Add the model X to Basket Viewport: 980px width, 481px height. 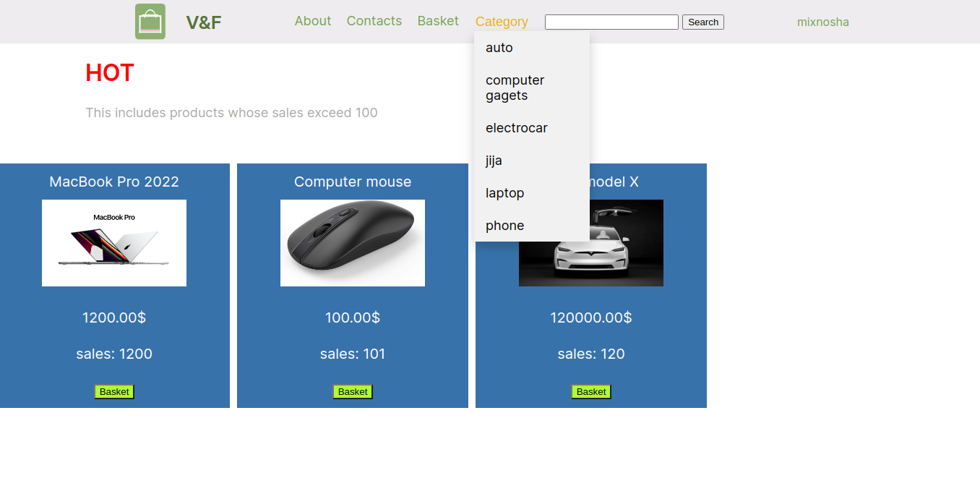(591, 391)
